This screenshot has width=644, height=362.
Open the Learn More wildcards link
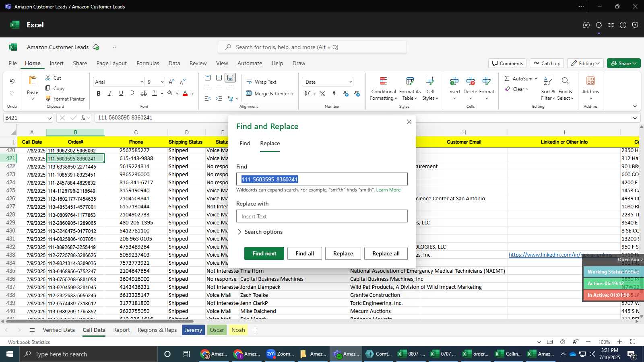coord(388,190)
